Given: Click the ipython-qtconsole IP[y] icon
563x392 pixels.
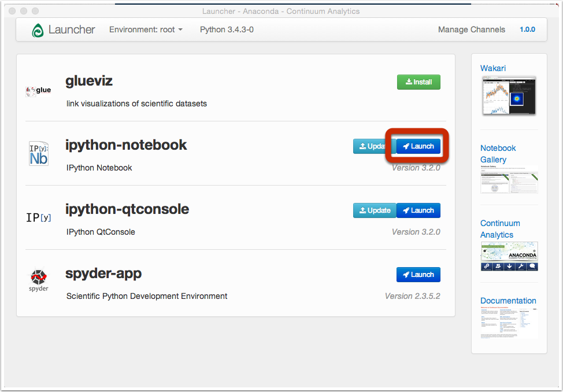Looking at the screenshot, I should [x=39, y=217].
